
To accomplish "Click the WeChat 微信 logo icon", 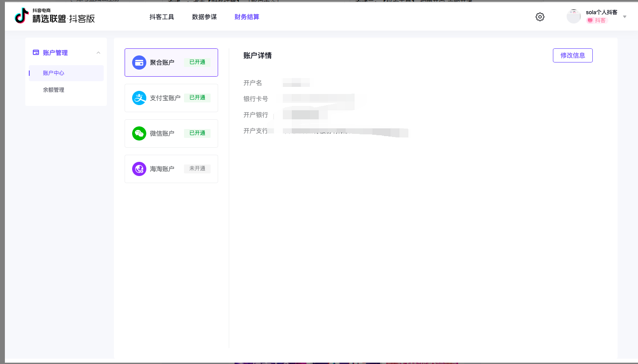I will 139,133.
